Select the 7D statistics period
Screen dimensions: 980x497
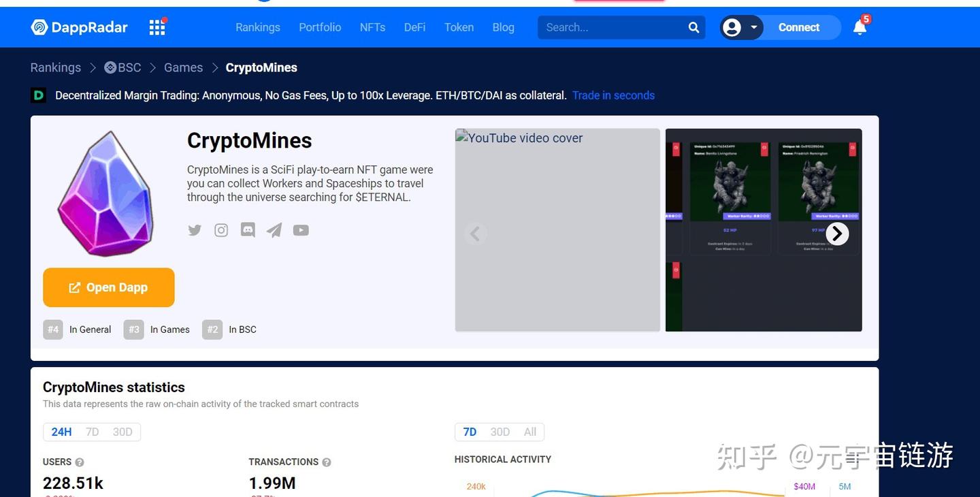[93, 432]
